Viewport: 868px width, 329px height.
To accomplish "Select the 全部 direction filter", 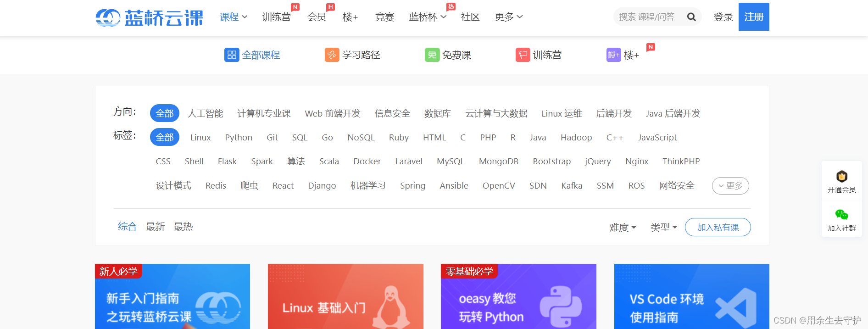I will (165, 113).
